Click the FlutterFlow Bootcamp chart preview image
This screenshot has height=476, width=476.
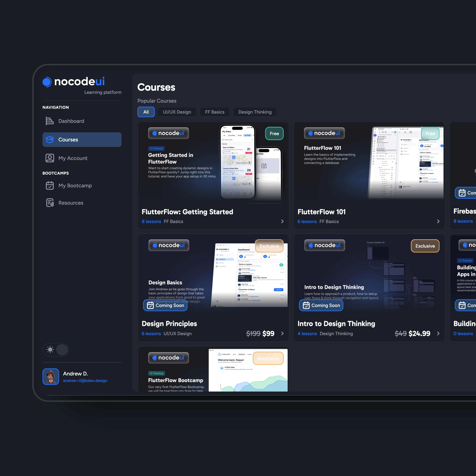click(x=248, y=370)
